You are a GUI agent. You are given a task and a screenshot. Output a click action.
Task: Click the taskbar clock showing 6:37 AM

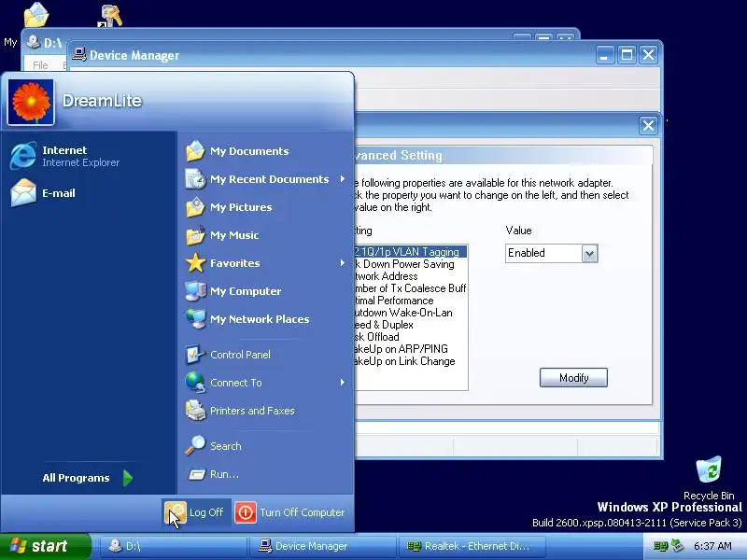point(712,546)
